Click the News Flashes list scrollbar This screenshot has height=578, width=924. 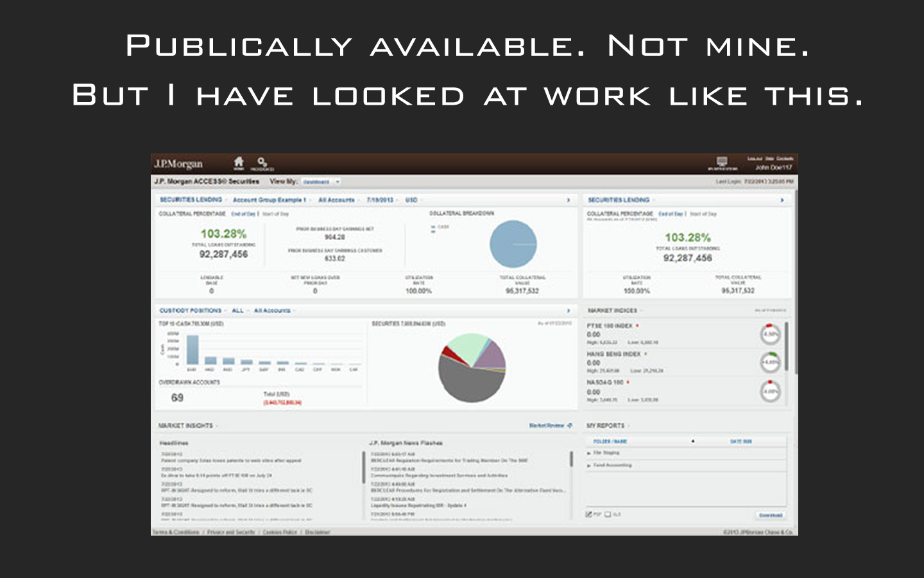[571, 459]
